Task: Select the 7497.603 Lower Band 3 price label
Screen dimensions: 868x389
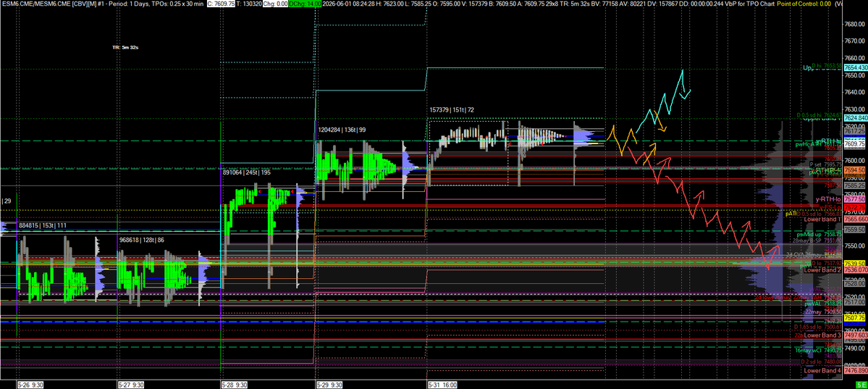Action: [856, 335]
